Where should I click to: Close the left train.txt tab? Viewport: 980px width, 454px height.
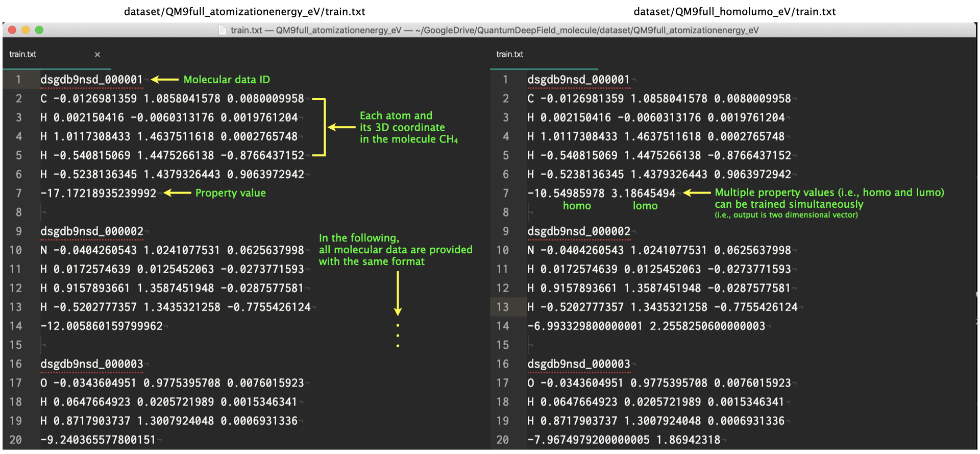click(x=97, y=55)
